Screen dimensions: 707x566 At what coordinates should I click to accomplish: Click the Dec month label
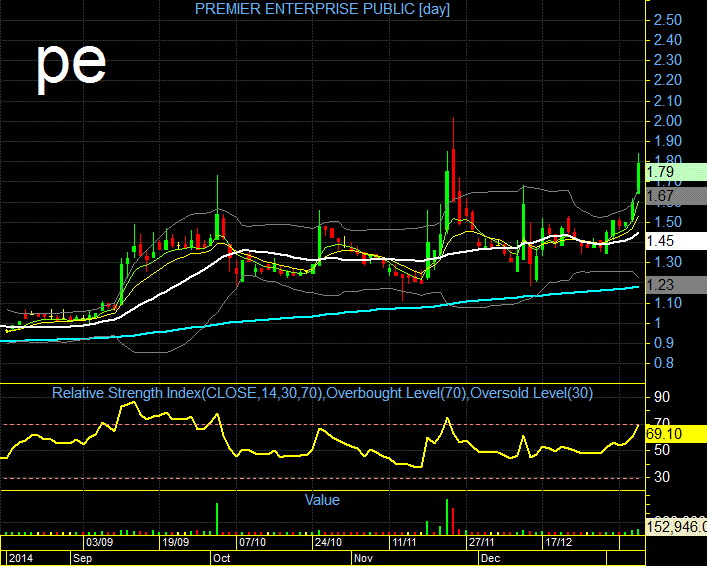[491, 558]
